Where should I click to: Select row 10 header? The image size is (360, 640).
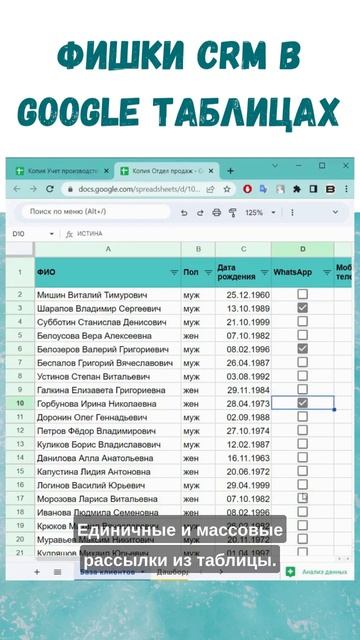pyautogui.click(x=20, y=403)
